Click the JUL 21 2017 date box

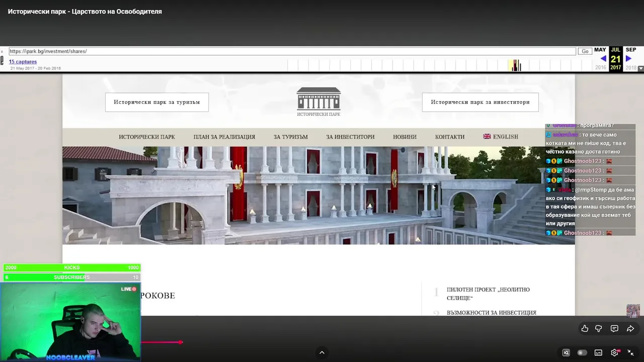click(x=616, y=59)
